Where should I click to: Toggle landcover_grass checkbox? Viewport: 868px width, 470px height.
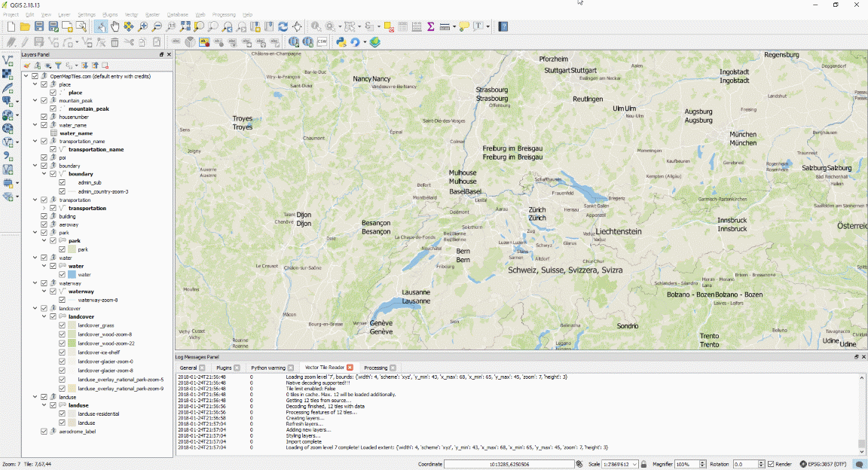click(62, 325)
